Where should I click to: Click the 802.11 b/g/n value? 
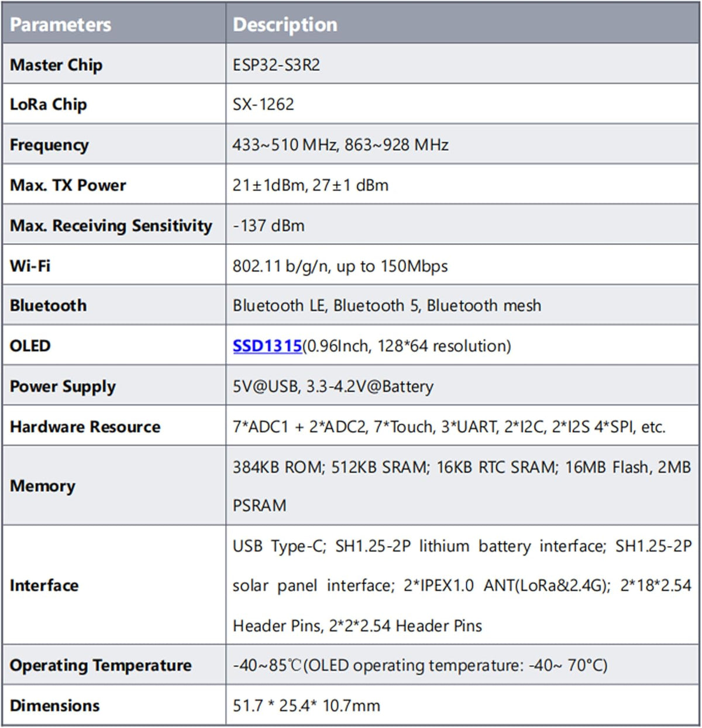340,266
